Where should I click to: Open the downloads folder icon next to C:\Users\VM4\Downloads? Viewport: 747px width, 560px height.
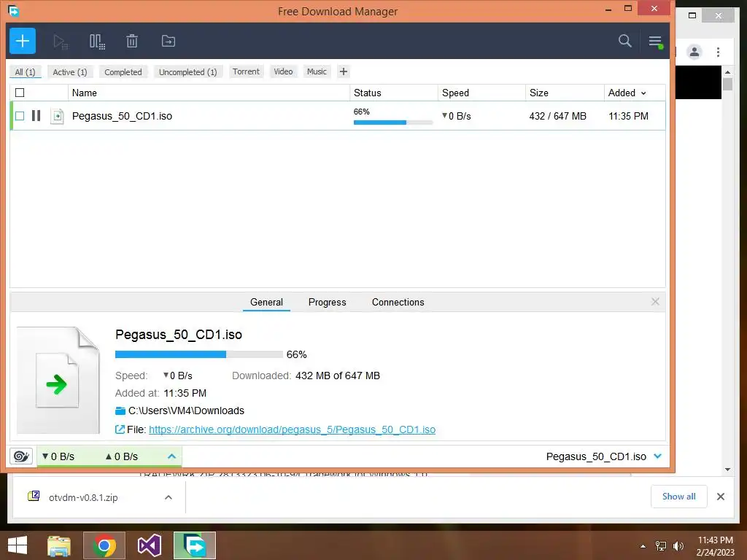[x=120, y=411]
